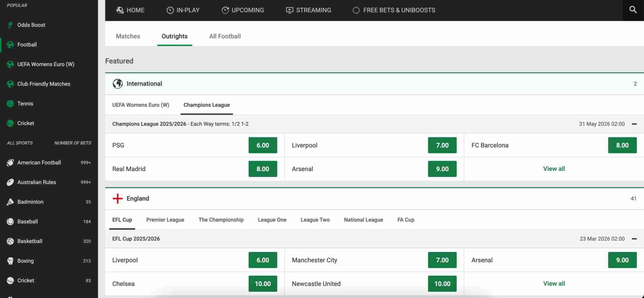Click the ALL SPORTS heading
Screen dimensions: 644x298
[20, 143]
